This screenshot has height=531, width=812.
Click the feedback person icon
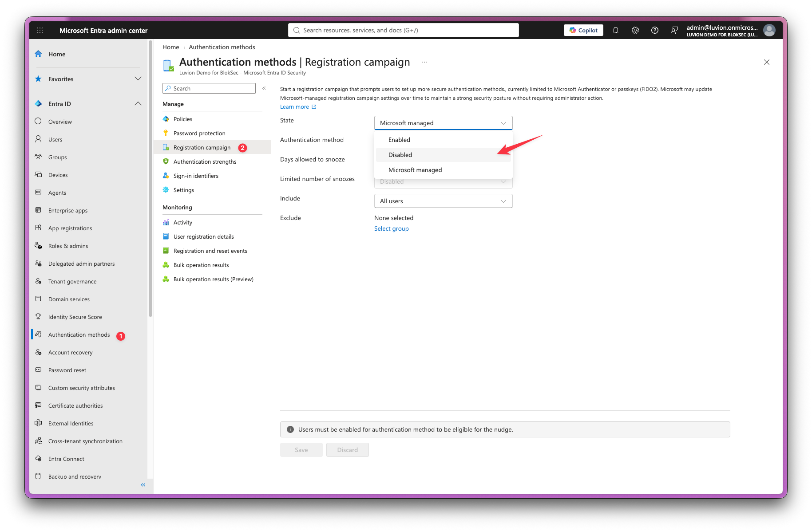coord(674,30)
